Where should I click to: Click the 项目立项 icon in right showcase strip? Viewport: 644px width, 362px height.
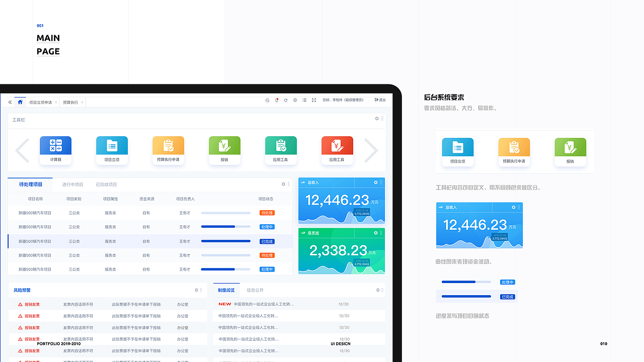click(x=458, y=152)
